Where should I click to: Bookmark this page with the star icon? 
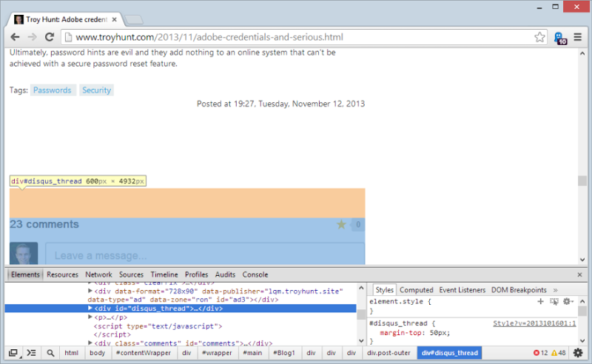click(539, 37)
